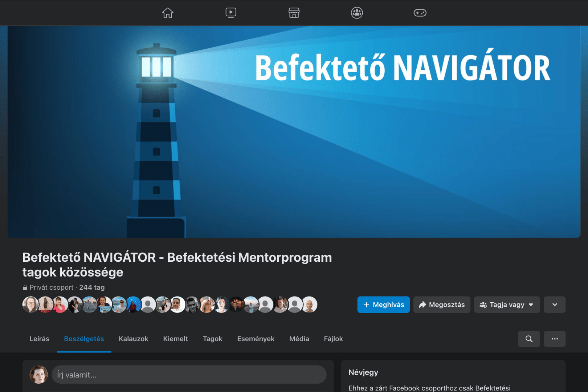Search within the group using magnifier icon
The height and width of the screenshot is (392, 588).
pyautogui.click(x=529, y=339)
